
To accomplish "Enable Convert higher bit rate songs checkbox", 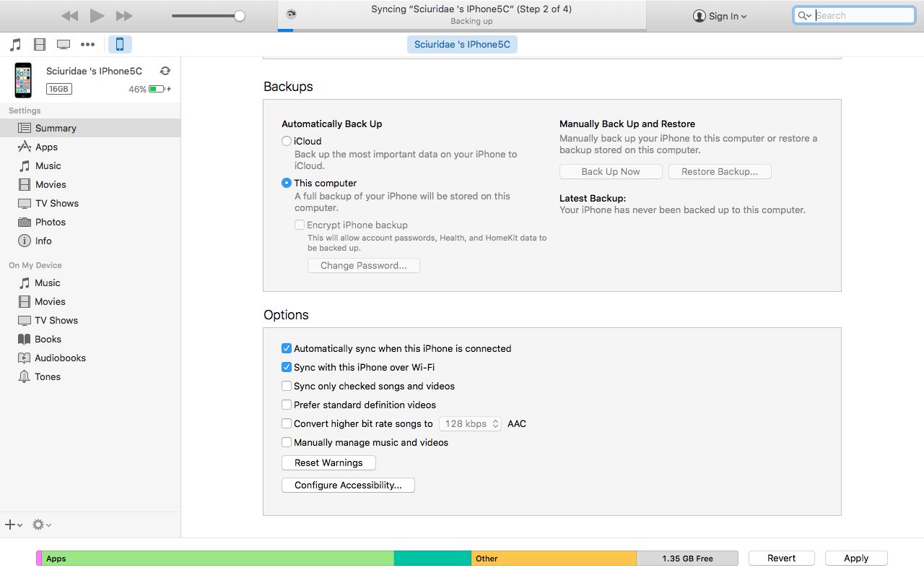I will point(287,423).
